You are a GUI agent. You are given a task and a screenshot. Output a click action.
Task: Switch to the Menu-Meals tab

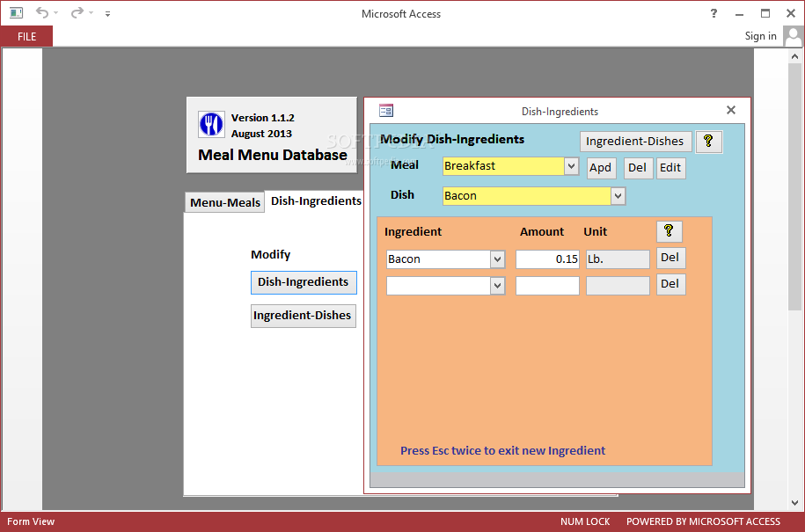(x=225, y=202)
